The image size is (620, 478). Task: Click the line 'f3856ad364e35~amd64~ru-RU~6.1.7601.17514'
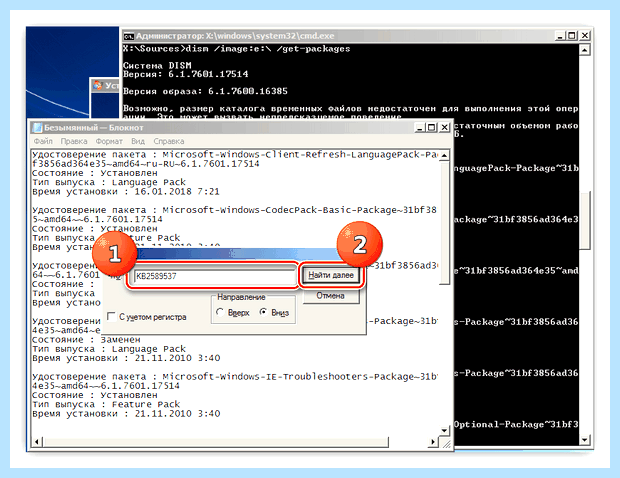(x=146, y=164)
